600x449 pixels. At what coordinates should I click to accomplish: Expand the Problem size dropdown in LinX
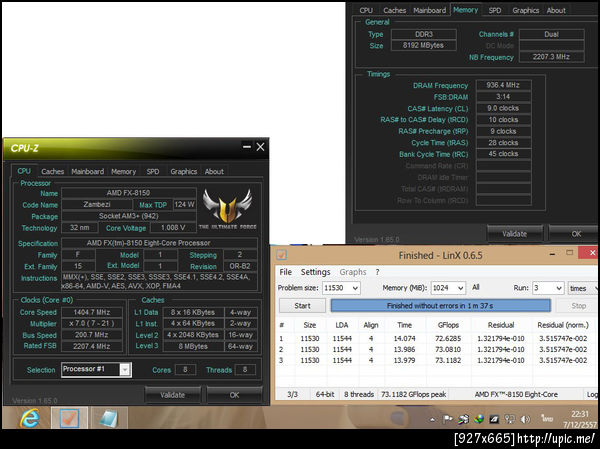click(355, 288)
